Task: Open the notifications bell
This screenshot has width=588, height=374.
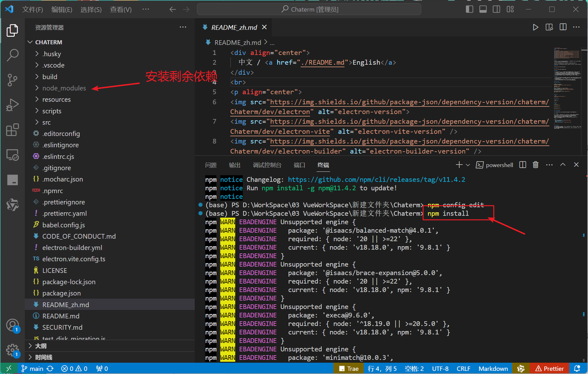Action: click(x=577, y=368)
